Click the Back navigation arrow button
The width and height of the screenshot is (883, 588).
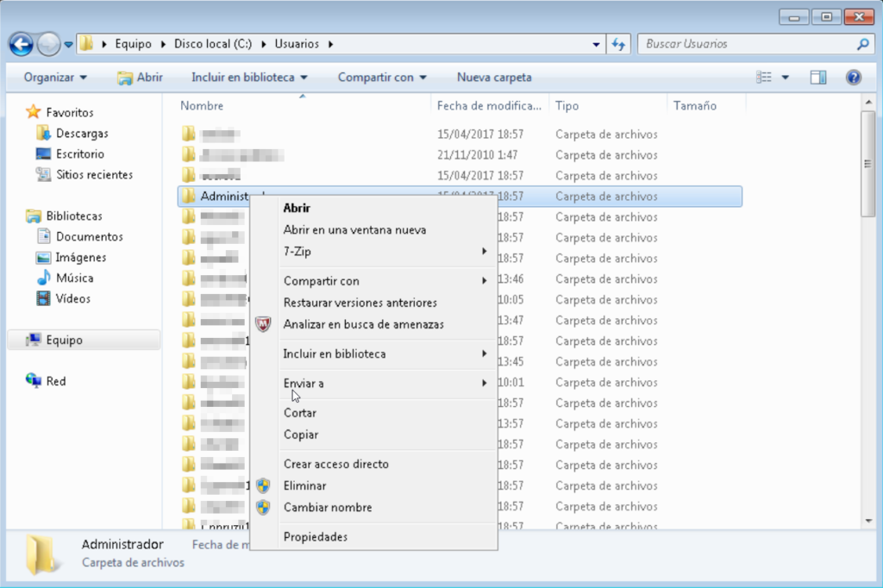pos(22,44)
